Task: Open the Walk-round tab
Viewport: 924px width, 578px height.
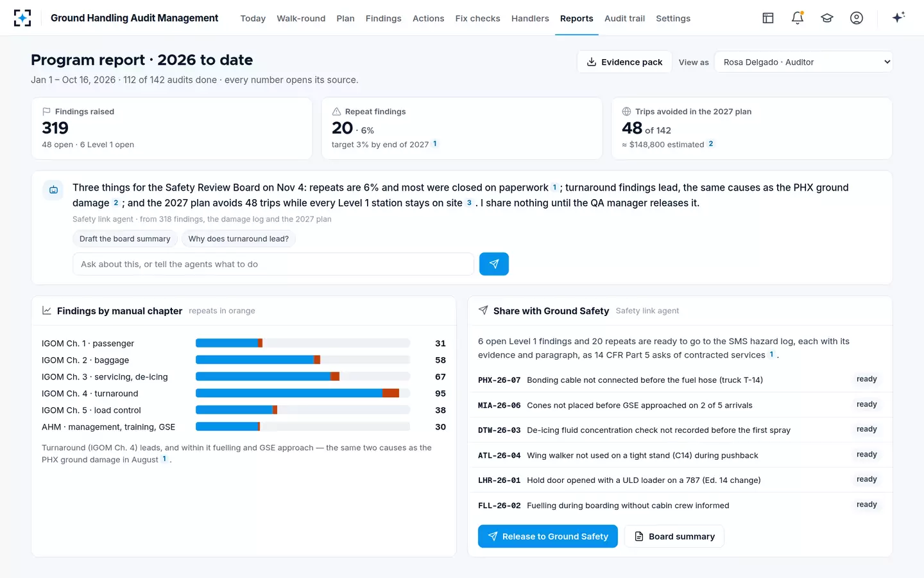Action: [x=301, y=19]
